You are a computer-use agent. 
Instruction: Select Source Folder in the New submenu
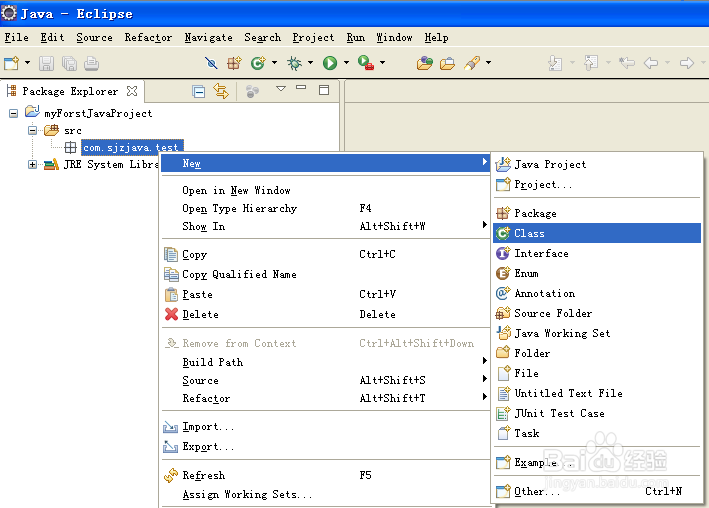597,313
